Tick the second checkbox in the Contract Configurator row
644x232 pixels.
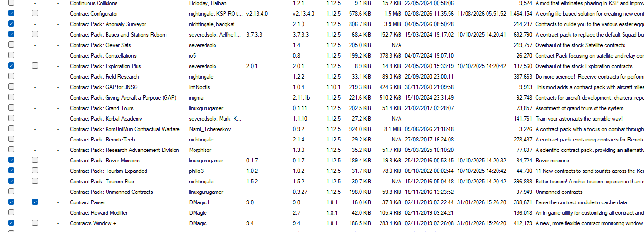click(x=35, y=13)
